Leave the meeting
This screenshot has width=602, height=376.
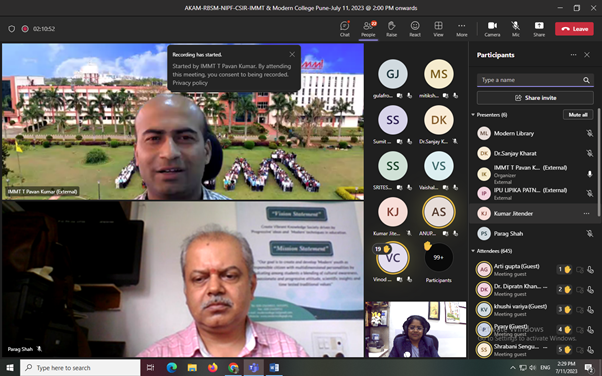coord(574,29)
